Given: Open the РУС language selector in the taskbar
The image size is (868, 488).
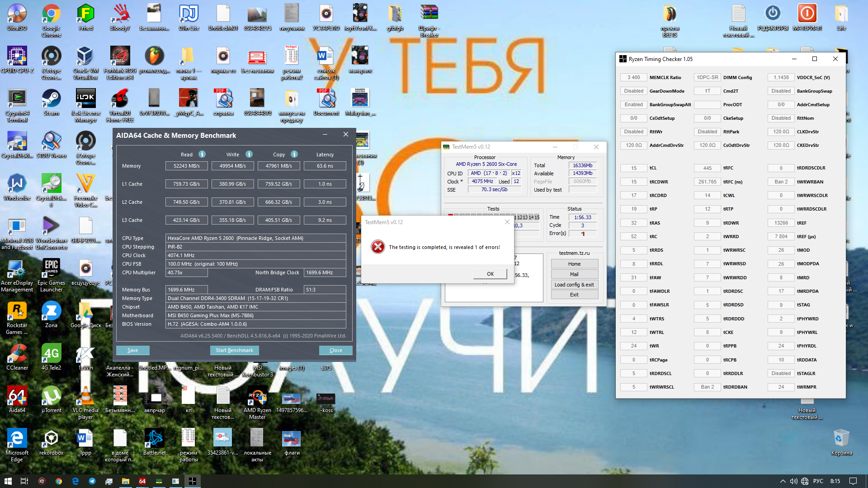Looking at the screenshot, I should point(818,481).
